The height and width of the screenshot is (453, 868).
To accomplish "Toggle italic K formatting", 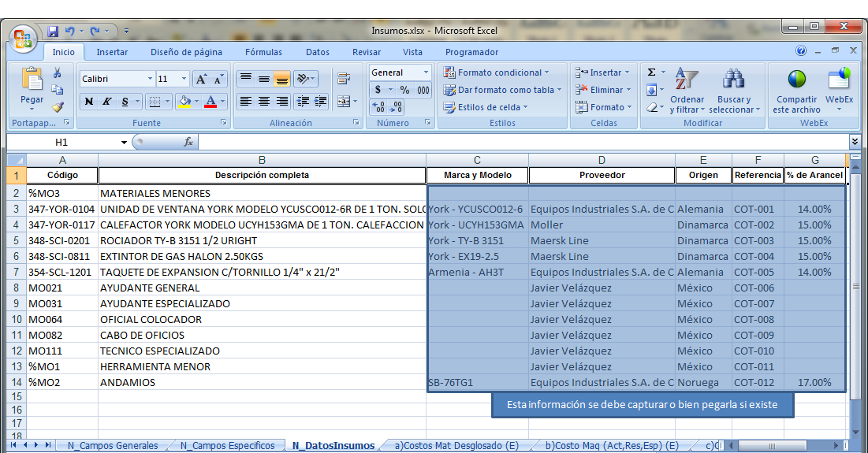I will (107, 101).
